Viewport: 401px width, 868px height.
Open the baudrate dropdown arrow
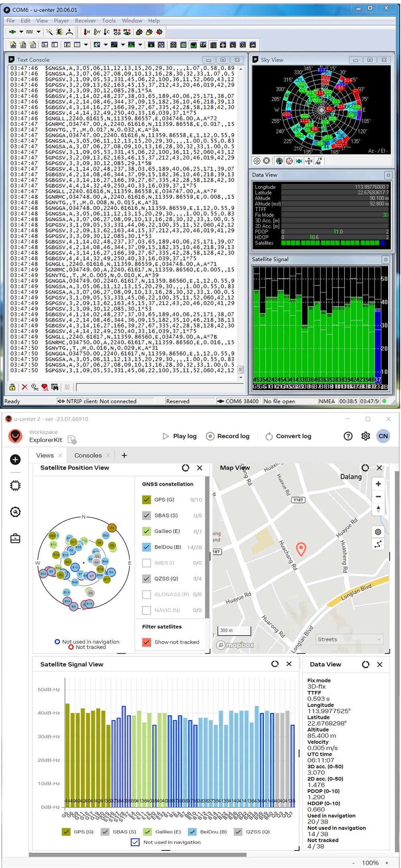pos(38,32)
